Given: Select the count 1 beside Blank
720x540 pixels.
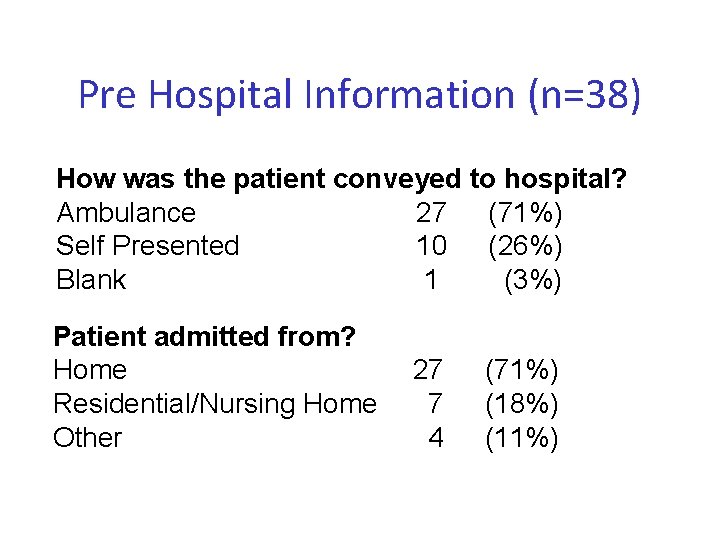Looking at the screenshot, I should click(431, 280).
